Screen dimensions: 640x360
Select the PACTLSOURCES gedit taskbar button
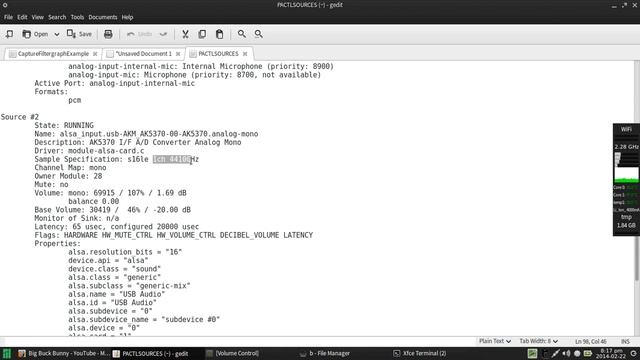151,353
